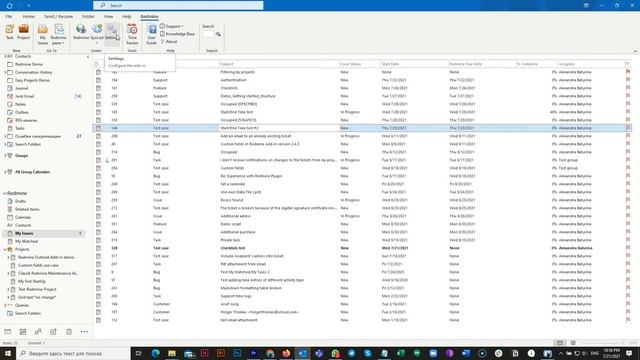Click the About button
640x360 pixels.
click(x=169, y=42)
